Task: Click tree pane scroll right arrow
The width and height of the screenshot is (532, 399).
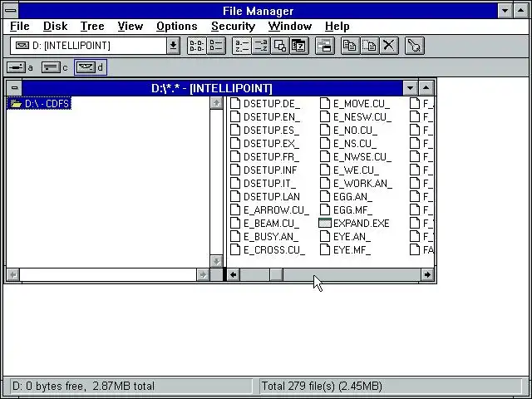Action: [x=203, y=274]
